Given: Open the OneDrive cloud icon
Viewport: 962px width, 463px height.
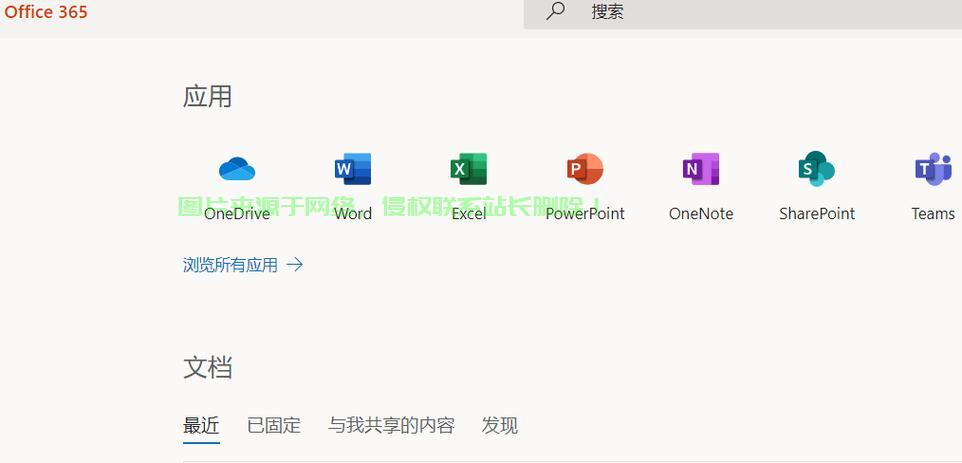Looking at the screenshot, I should pos(237,169).
